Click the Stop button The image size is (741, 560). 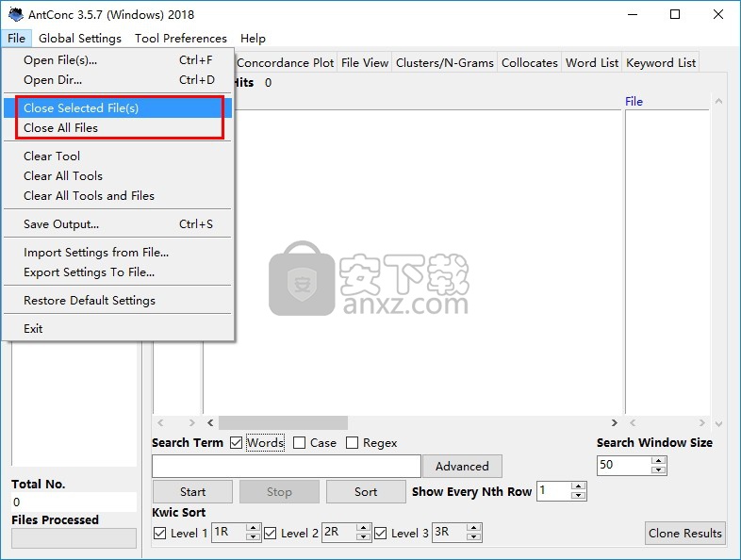pyautogui.click(x=279, y=492)
